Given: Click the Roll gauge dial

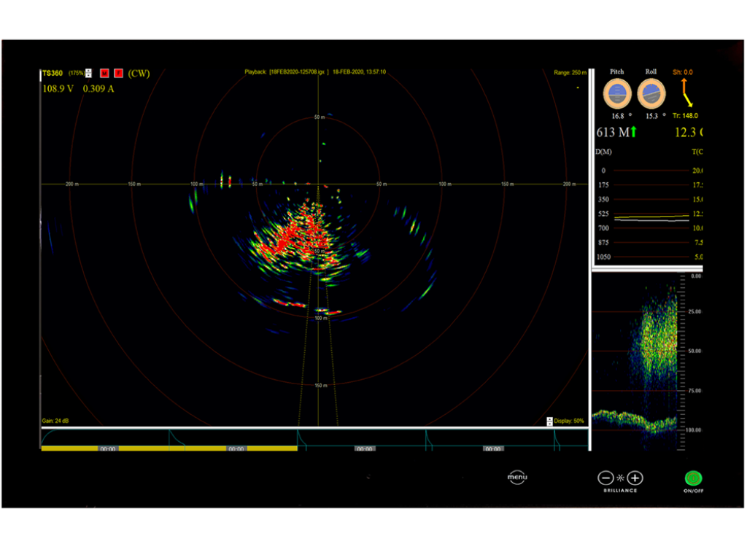Looking at the screenshot, I should [651, 94].
